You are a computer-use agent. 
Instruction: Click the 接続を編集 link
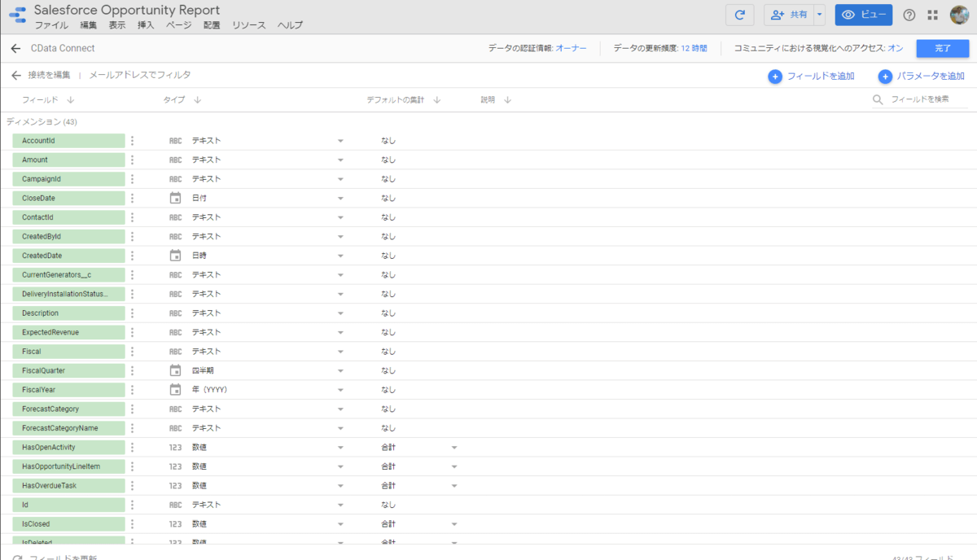(x=50, y=76)
